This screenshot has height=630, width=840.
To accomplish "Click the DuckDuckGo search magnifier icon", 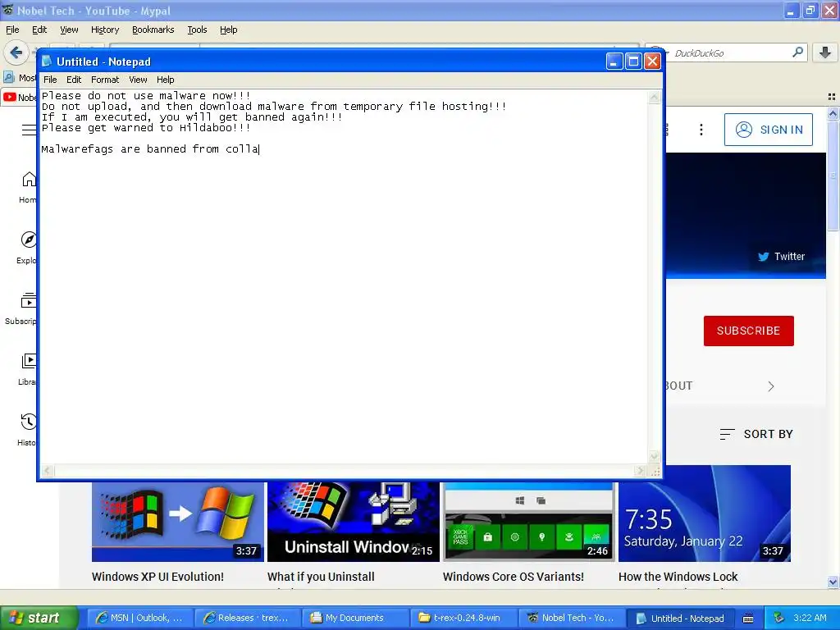I will click(x=797, y=52).
